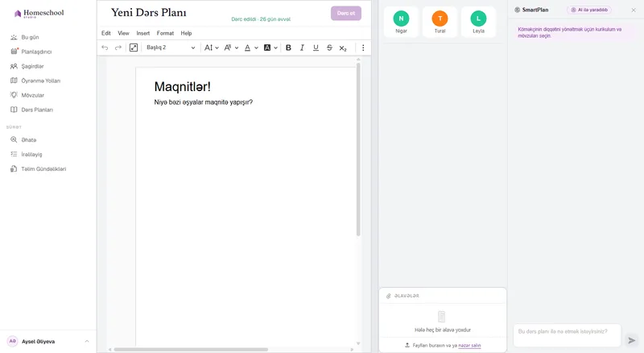Viewport: 644px width, 353px height.
Task: Expand the Aysel Əliyeva account menu
Action: tap(87, 342)
